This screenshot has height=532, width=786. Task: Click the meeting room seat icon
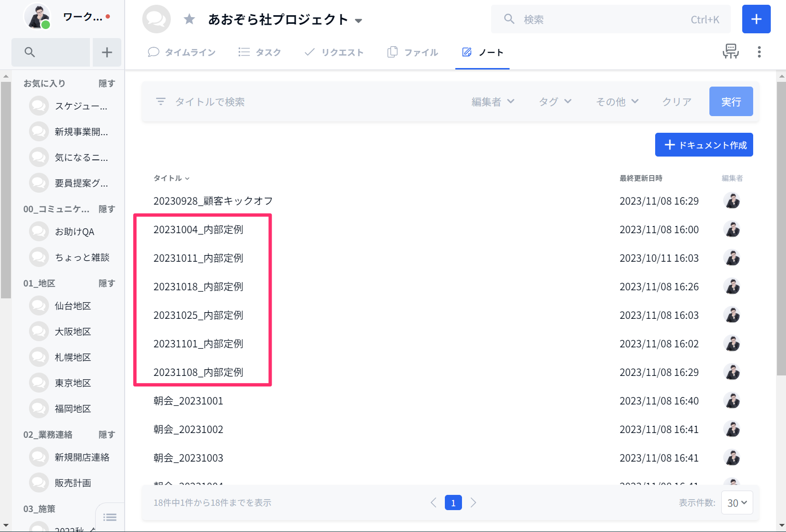point(730,51)
